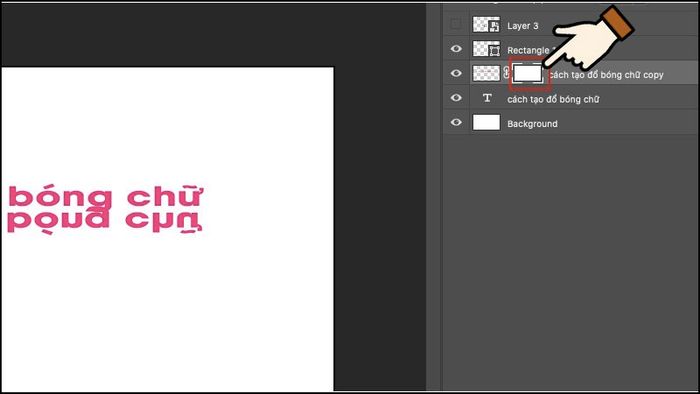Select the 'cách tạo đổ bóng chữ copy' layer name

[x=606, y=75]
